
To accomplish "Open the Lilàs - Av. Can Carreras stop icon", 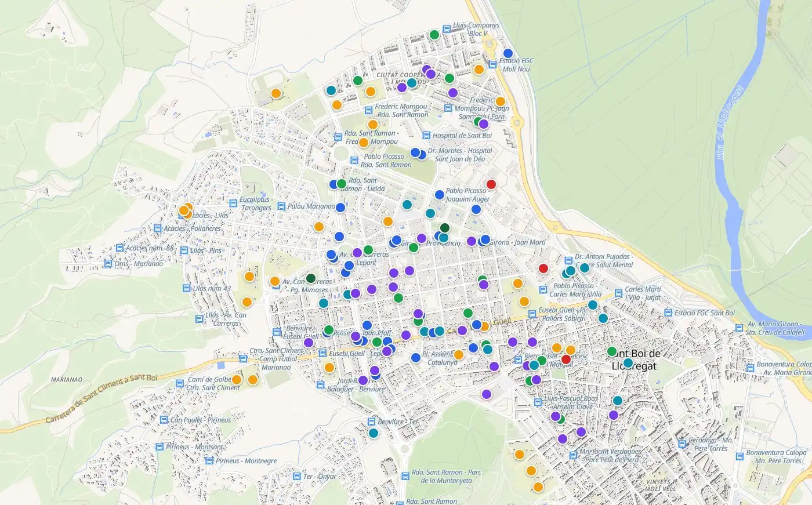I will 200,319.
